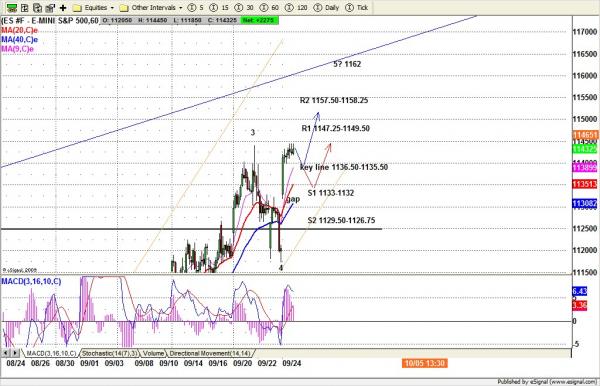Click the left tab scroll arrow
The image size is (600, 386).
pos(5,353)
